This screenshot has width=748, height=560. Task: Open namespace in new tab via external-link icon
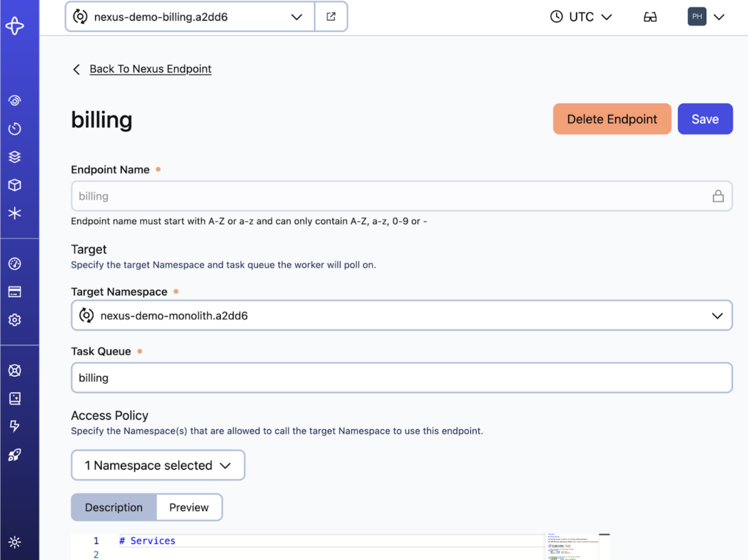click(331, 17)
